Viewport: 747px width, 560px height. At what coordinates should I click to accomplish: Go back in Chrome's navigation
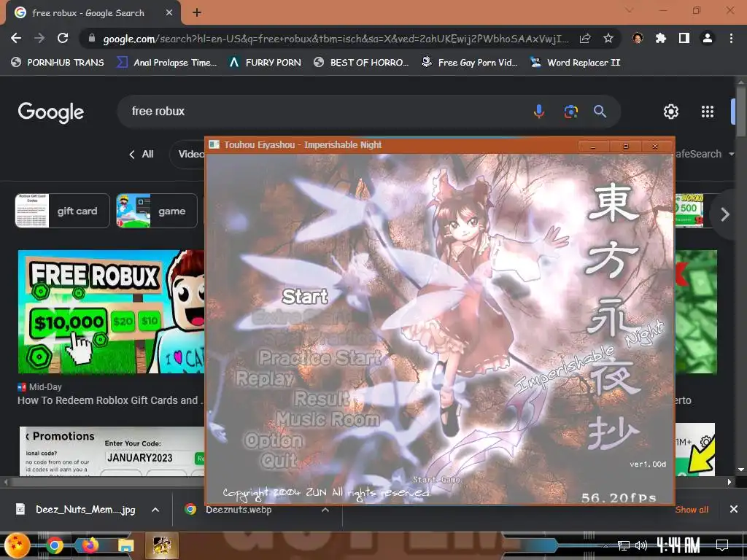tap(16, 38)
